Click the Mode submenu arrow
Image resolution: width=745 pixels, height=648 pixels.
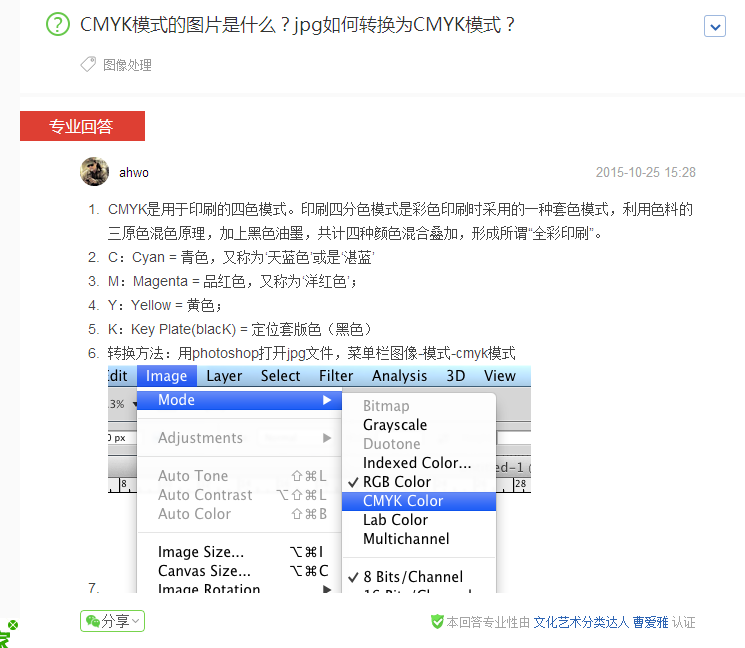pyautogui.click(x=327, y=400)
